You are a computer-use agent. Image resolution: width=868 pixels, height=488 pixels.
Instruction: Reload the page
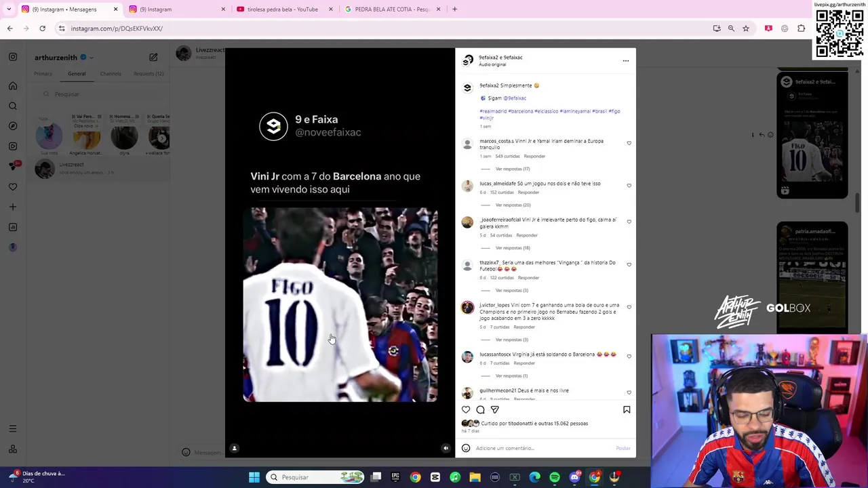tap(42, 28)
